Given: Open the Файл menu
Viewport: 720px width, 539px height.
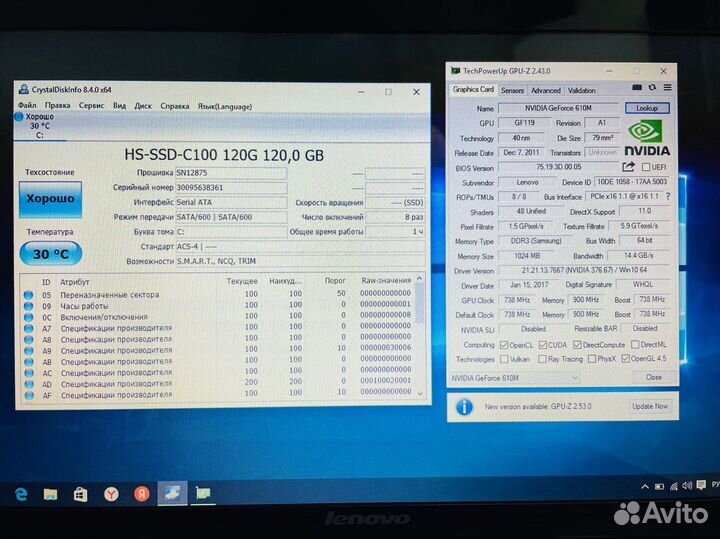Looking at the screenshot, I should coord(27,106).
